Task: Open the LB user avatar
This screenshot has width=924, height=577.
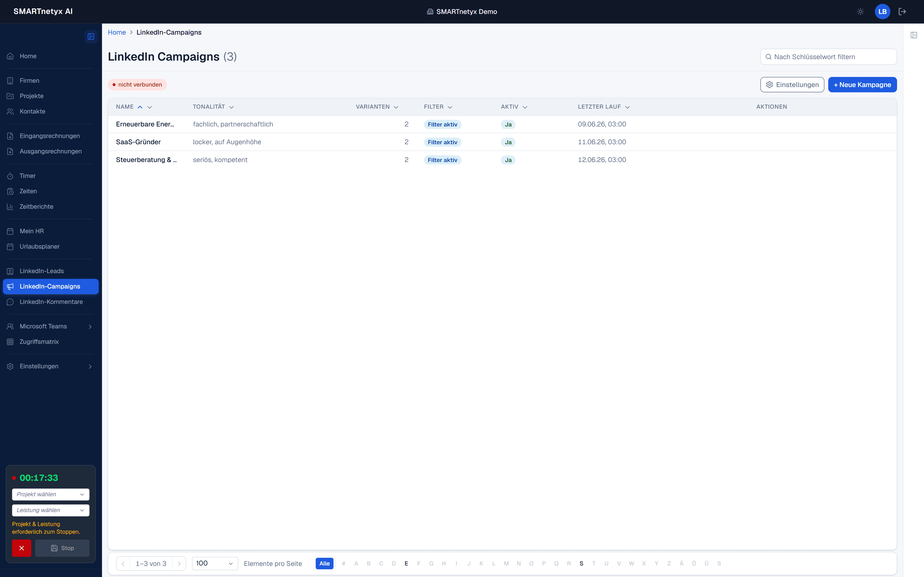Action: (x=882, y=12)
